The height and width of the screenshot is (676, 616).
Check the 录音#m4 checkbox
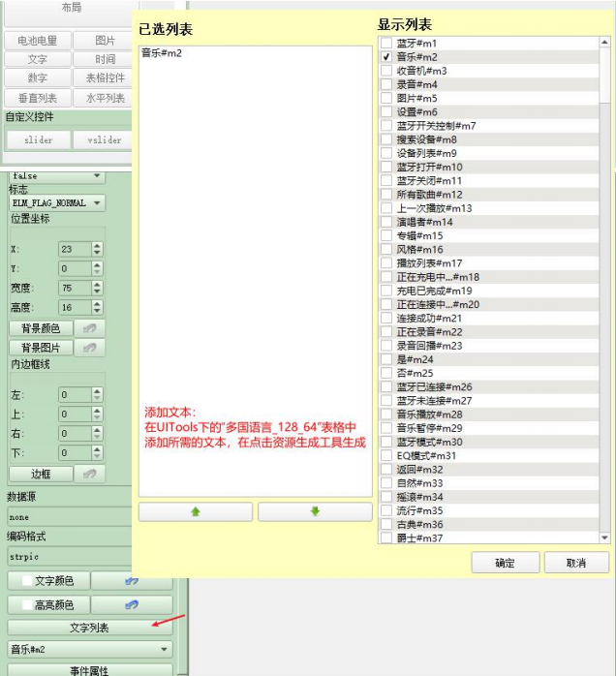[x=386, y=84]
